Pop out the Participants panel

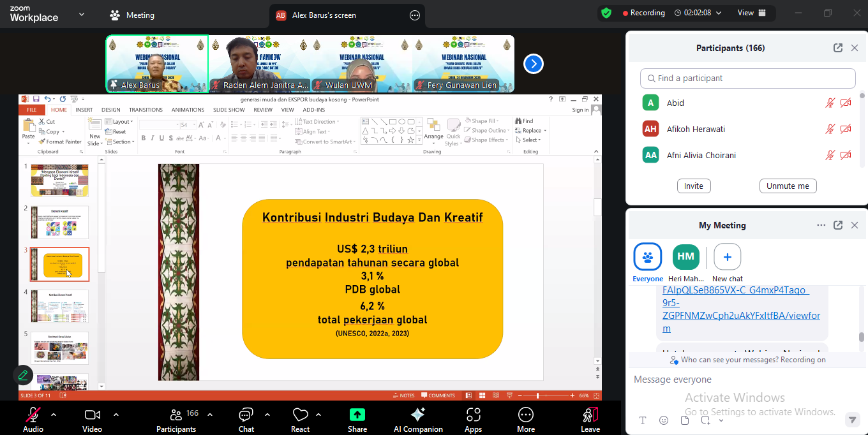click(837, 48)
